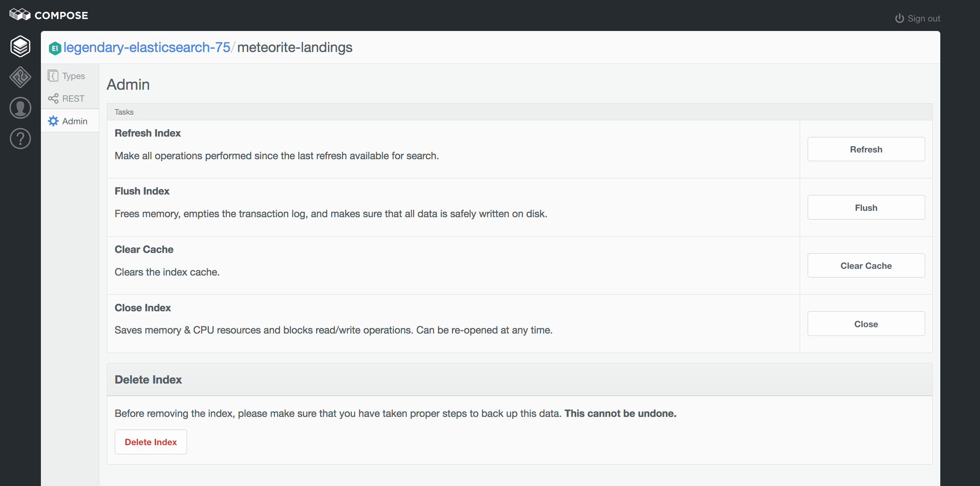Click the red Delete Index button
This screenshot has width=980, height=486.
(150, 442)
